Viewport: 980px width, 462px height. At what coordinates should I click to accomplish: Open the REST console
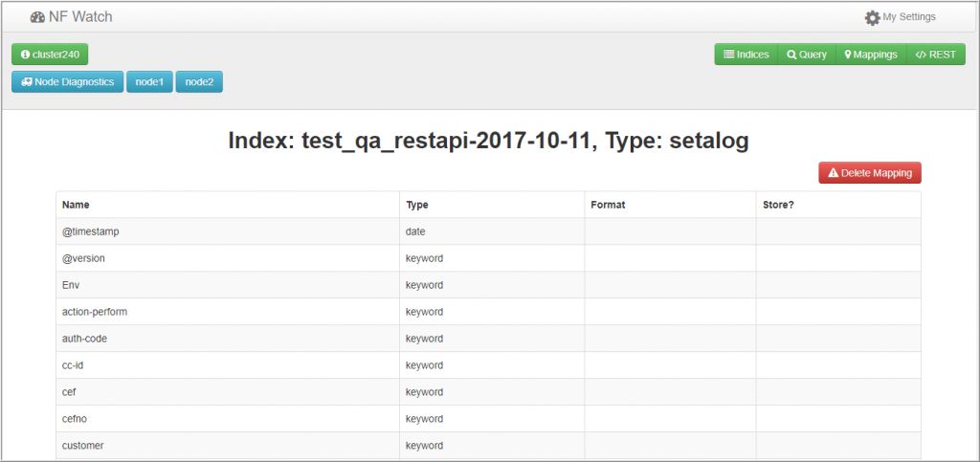936,55
